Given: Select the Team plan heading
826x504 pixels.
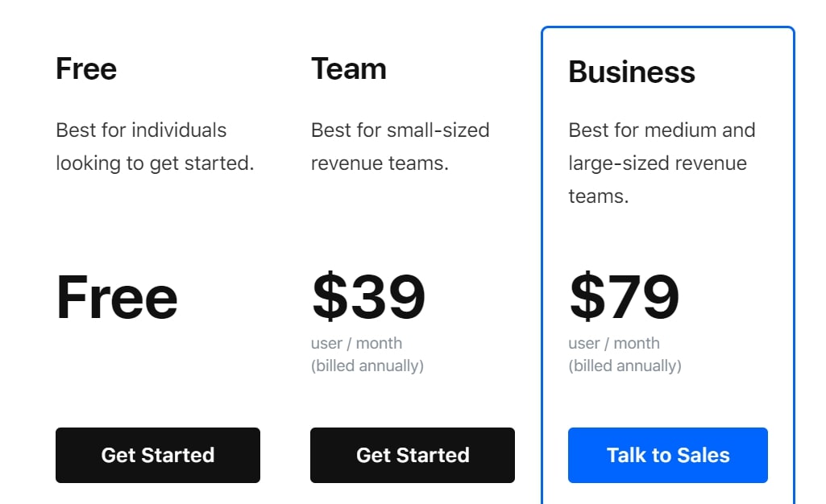Looking at the screenshot, I should 349,69.
